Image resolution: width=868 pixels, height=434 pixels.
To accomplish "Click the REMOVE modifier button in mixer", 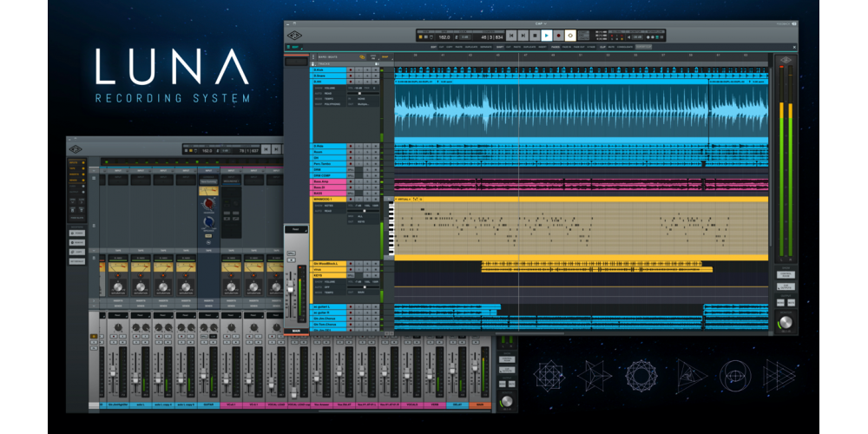I will pyautogui.click(x=77, y=242).
